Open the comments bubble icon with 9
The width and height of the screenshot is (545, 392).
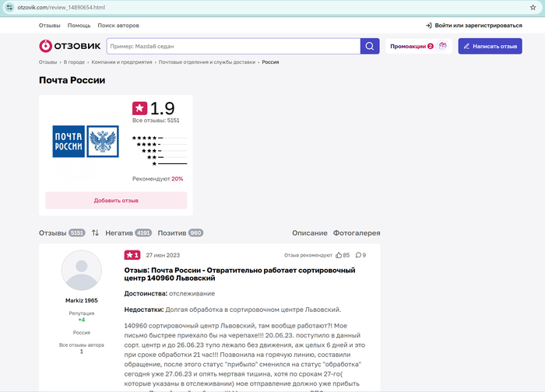358,255
